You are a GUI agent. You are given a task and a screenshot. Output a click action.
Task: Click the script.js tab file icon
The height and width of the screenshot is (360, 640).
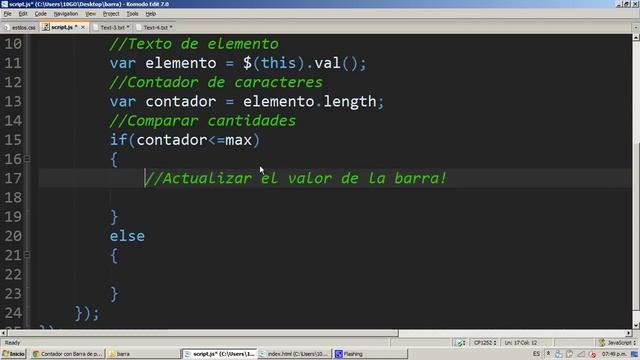point(46,27)
